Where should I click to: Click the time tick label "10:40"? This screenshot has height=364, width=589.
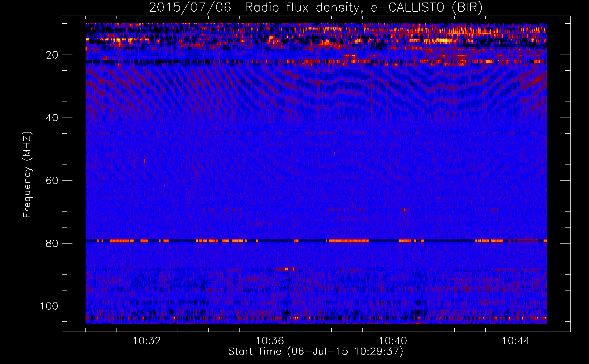[393, 341]
